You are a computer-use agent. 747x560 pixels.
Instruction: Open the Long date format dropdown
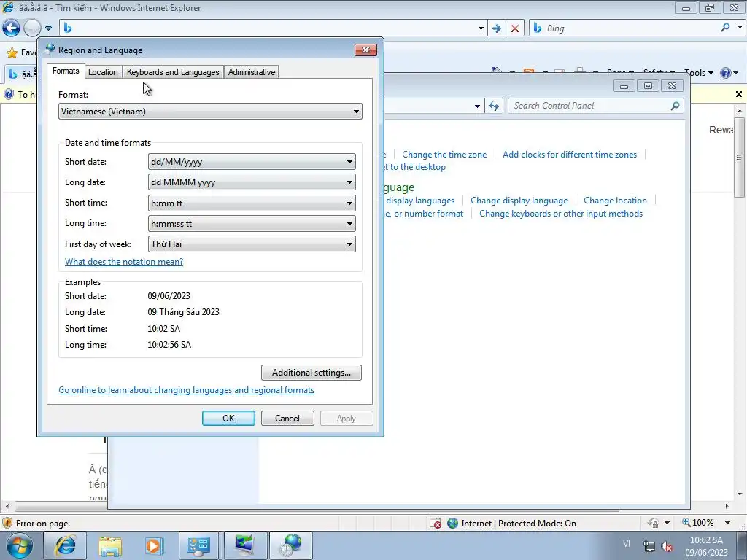[x=252, y=182]
